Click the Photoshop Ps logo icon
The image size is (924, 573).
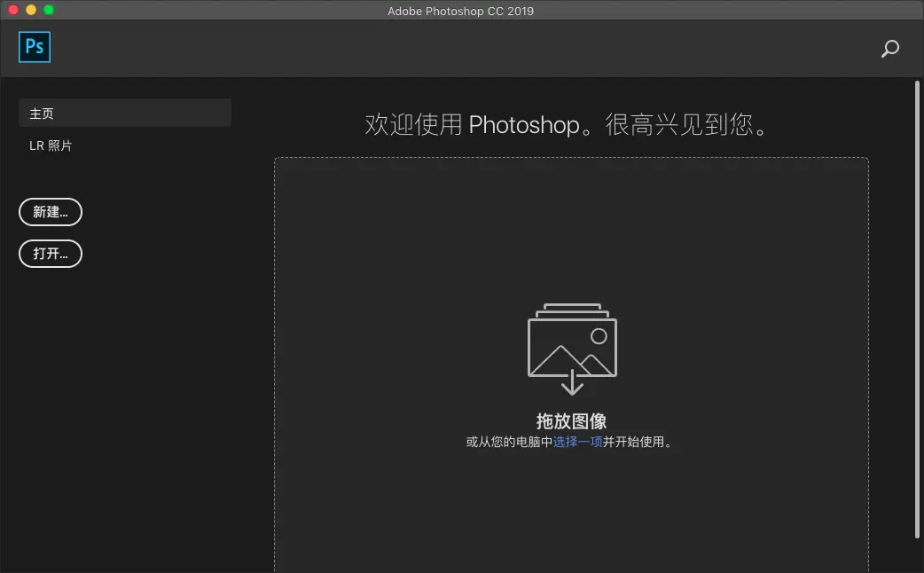pyautogui.click(x=34, y=48)
